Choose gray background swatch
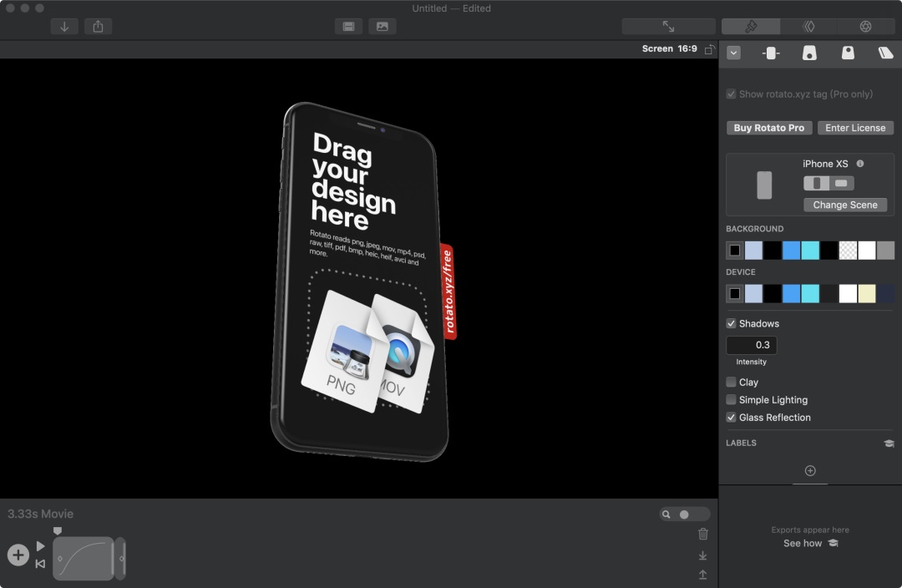The height and width of the screenshot is (588, 902). 886,251
